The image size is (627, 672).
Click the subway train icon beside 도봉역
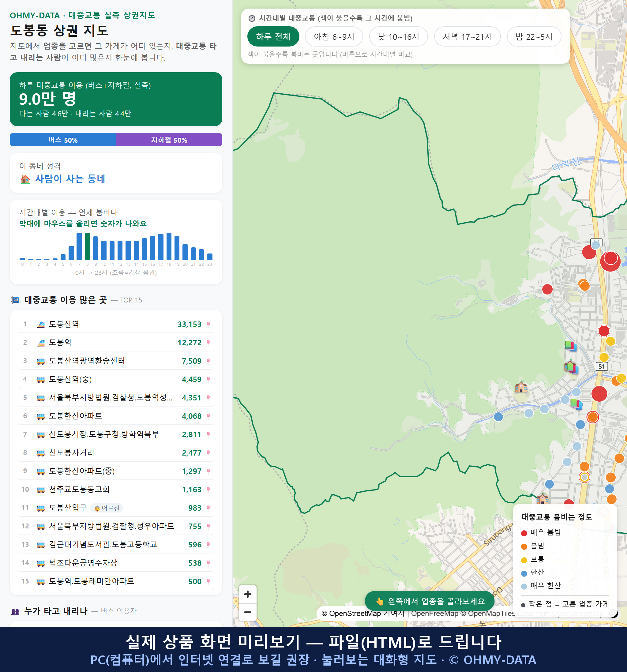(41, 343)
